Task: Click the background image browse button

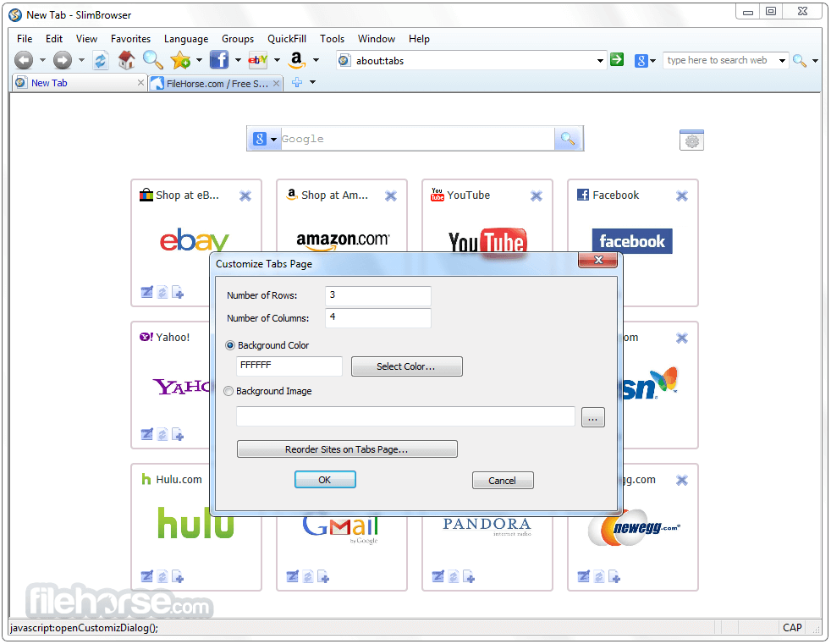Action: pos(593,417)
